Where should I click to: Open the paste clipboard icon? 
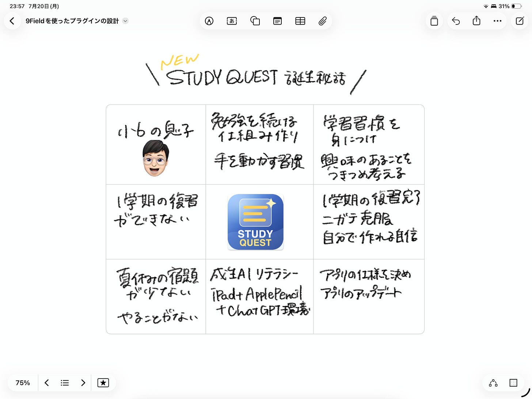[x=434, y=21]
